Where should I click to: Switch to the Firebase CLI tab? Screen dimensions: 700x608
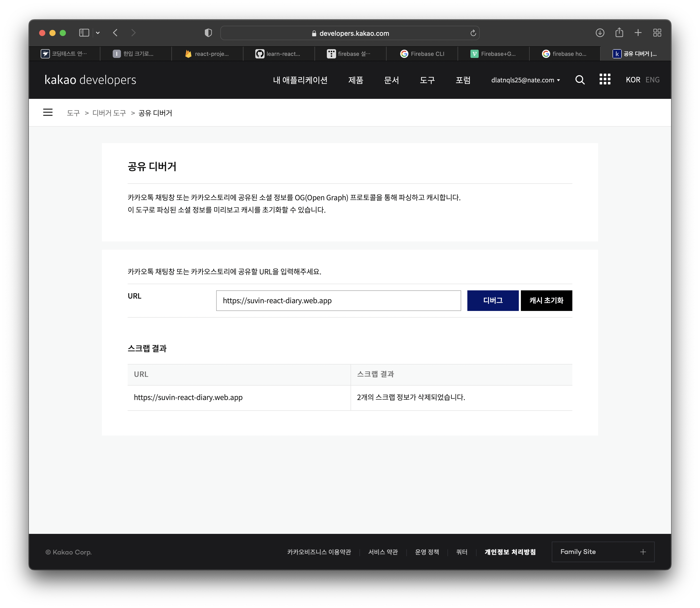click(x=422, y=54)
